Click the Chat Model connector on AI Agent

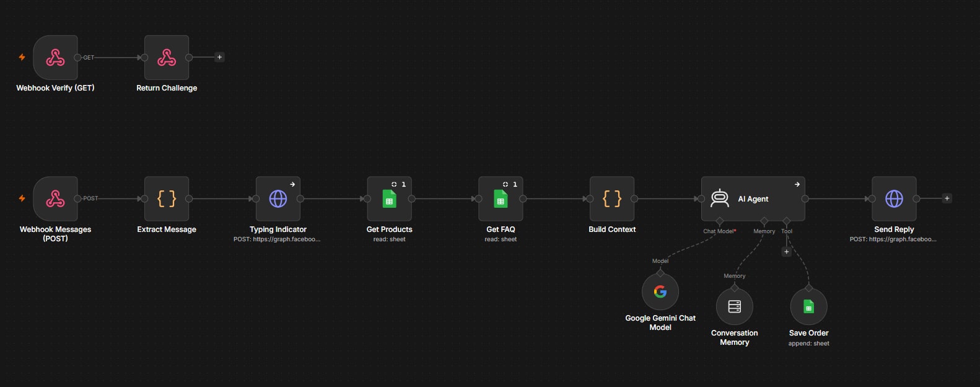(719, 221)
